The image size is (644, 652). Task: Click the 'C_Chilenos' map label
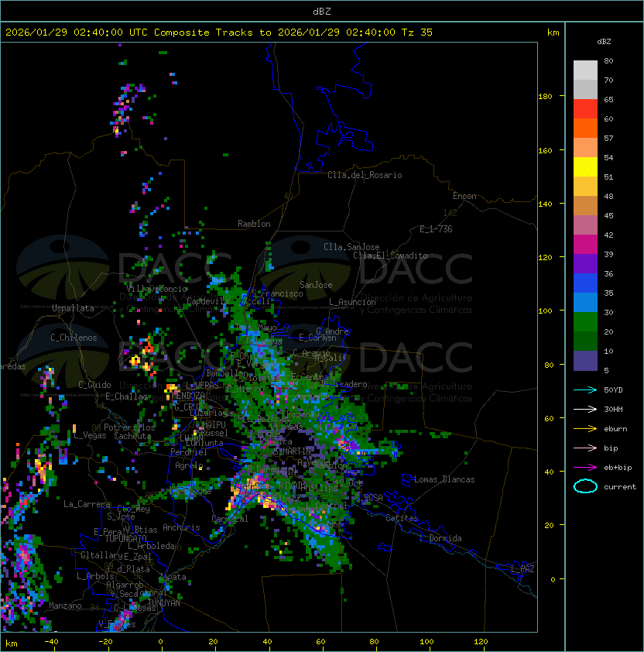(x=74, y=338)
